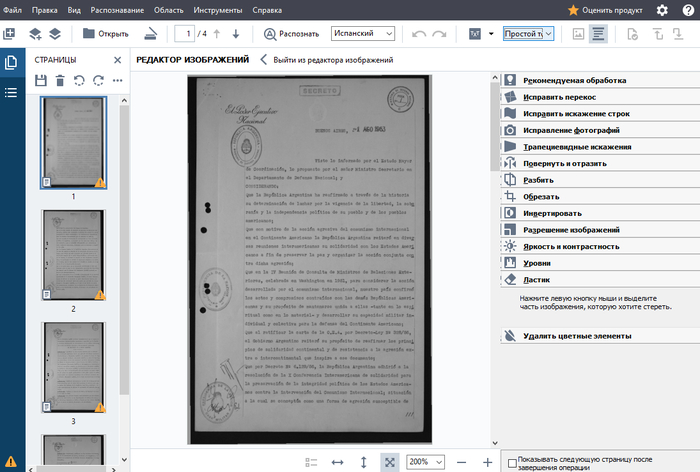
Task: Click the fit to width icon
Action: pos(337,462)
